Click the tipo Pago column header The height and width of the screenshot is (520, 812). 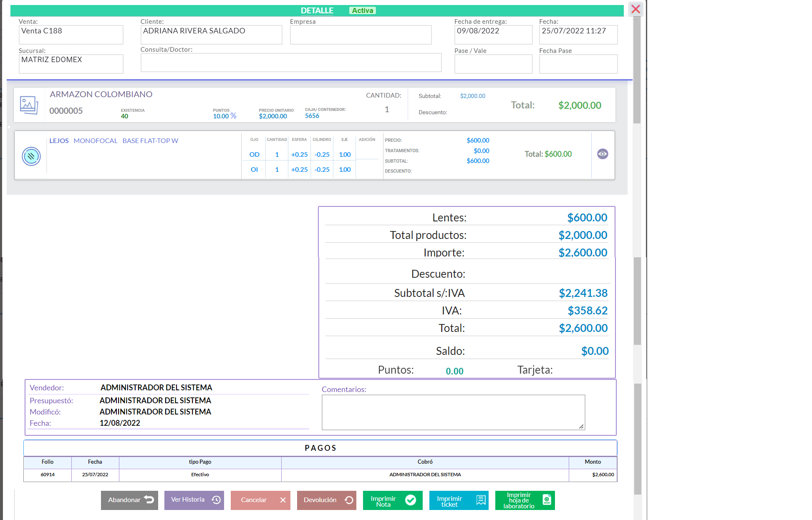pos(200,462)
